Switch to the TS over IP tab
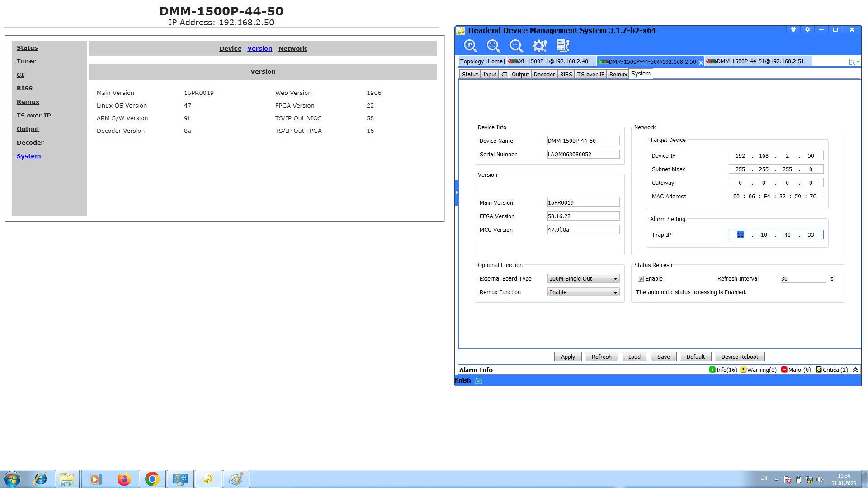 click(590, 75)
